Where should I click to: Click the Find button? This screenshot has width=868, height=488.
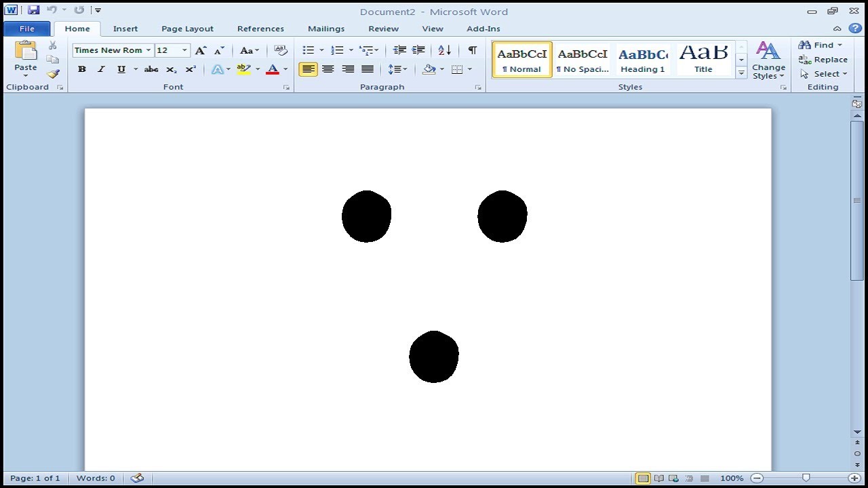[820, 45]
